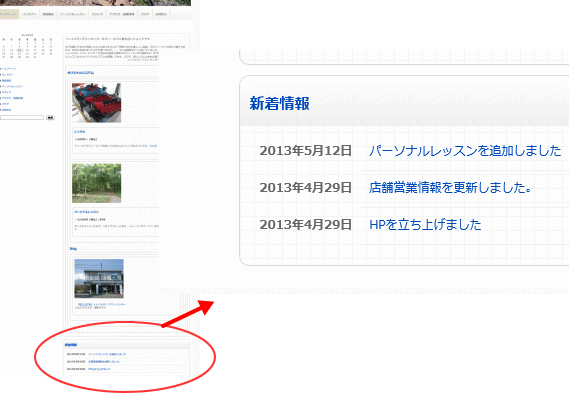Click the red arrow pointing to enlarged view
Image resolution: width=569 pixels, height=393 pixels.
pos(187,313)
